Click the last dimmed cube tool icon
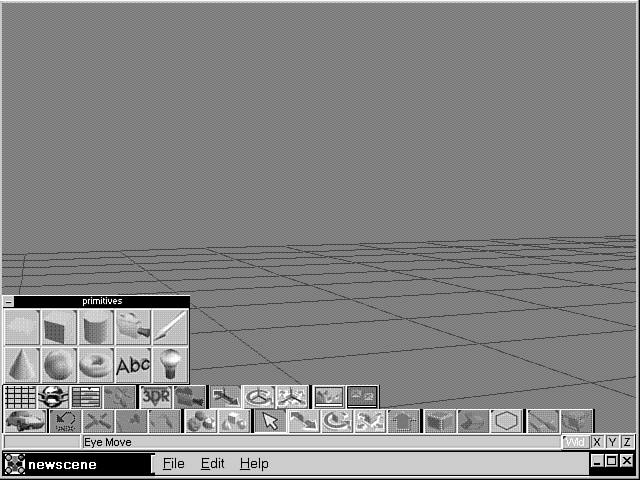Viewport: 640px width, 480px height. click(576, 421)
